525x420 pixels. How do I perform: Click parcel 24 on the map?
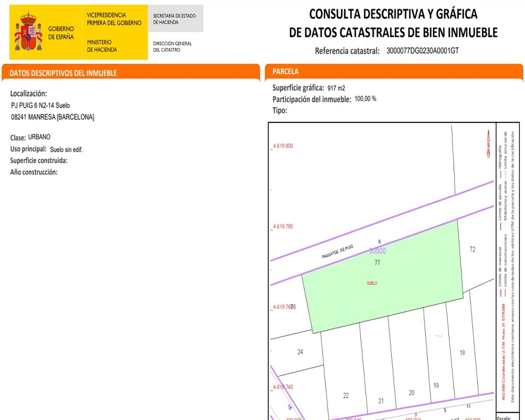click(x=300, y=352)
